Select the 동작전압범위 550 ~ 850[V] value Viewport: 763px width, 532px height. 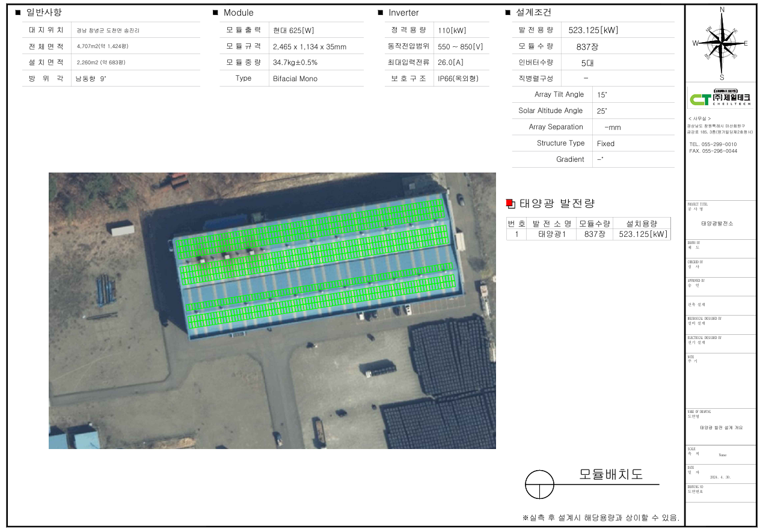460,47
